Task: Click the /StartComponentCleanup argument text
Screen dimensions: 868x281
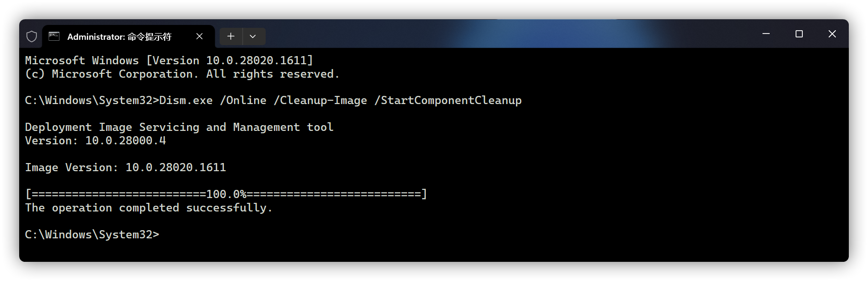Action: tap(448, 100)
